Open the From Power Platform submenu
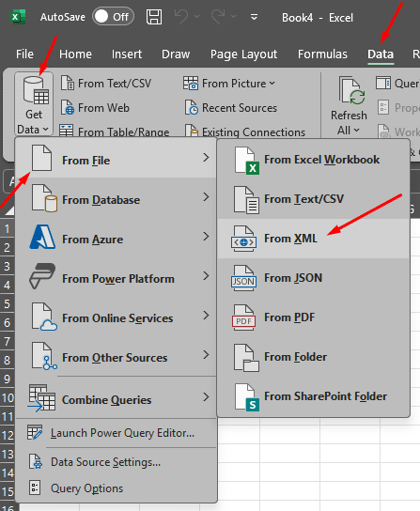 pos(116,277)
